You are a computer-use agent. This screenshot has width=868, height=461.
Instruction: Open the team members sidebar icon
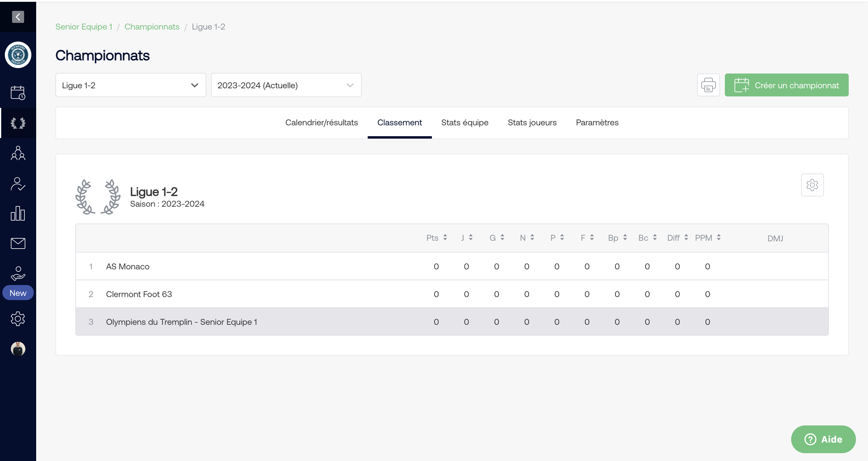click(x=18, y=153)
